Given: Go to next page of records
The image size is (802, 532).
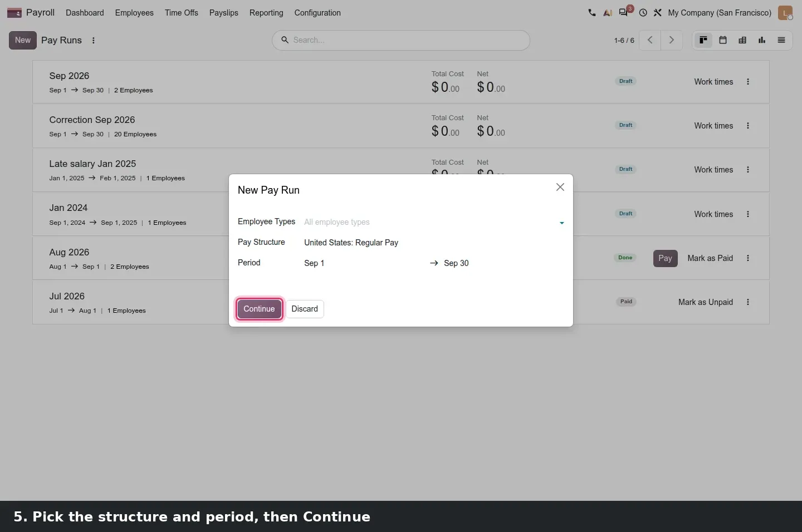Looking at the screenshot, I should (672, 40).
